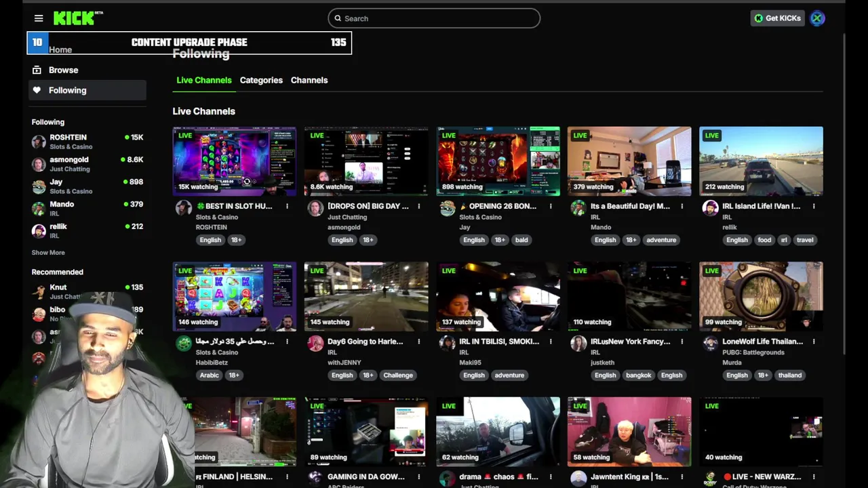
Task: Click Knut's avatar in Recommended list
Action: pos(39,291)
